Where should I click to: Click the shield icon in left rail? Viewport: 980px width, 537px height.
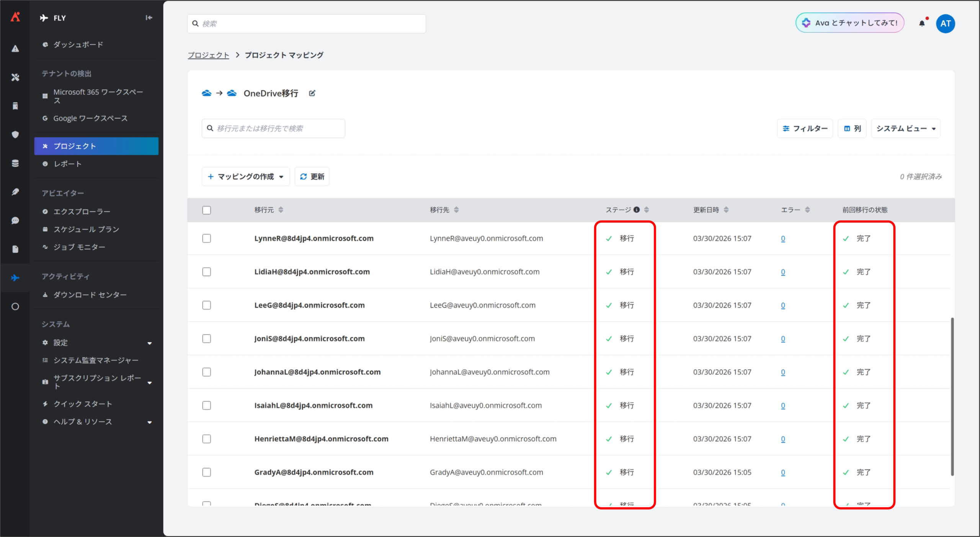(15, 135)
